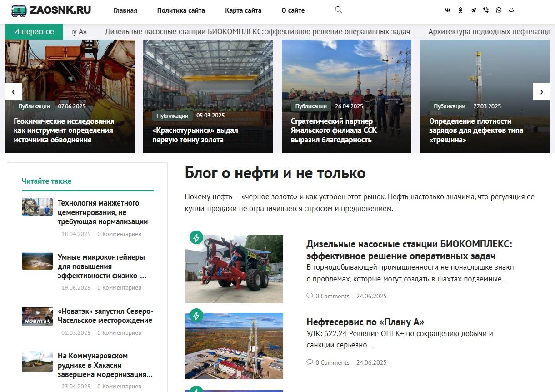This screenshot has width=555, height=392.
Task: Open sidebar article Технология манжетного цементирования
Action: point(103,212)
